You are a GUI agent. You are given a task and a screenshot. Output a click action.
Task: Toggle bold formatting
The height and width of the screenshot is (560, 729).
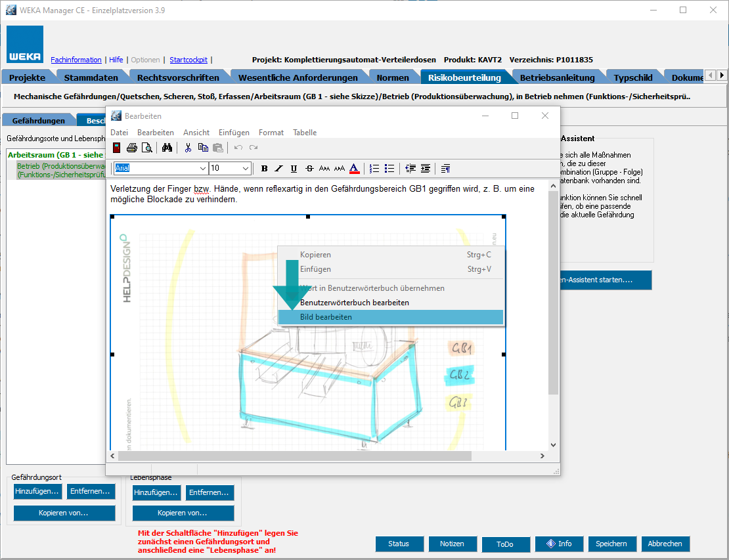(x=264, y=169)
